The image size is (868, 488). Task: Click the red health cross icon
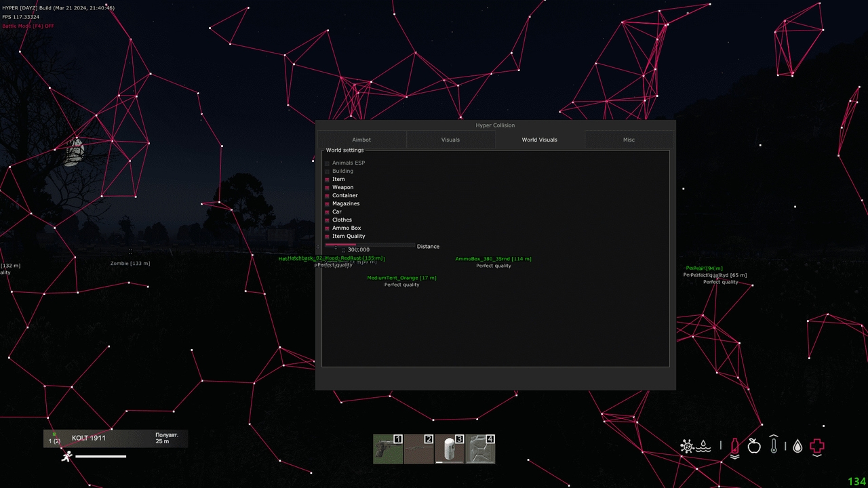[x=816, y=446]
